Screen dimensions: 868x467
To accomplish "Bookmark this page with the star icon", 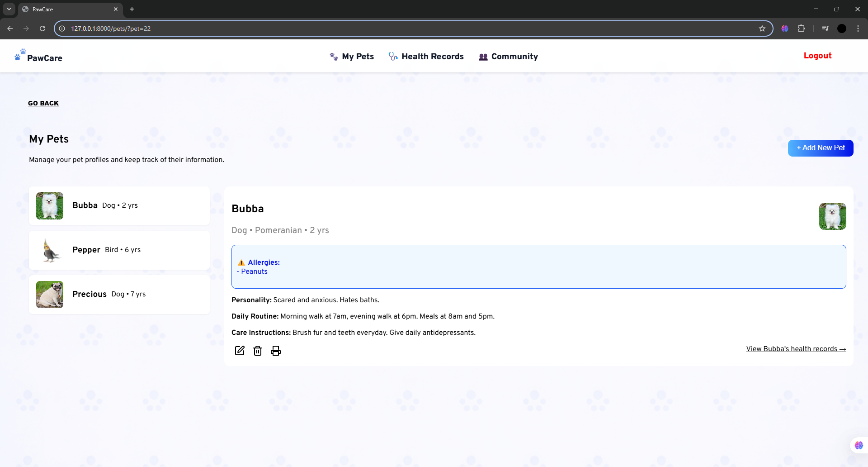I will point(762,29).
